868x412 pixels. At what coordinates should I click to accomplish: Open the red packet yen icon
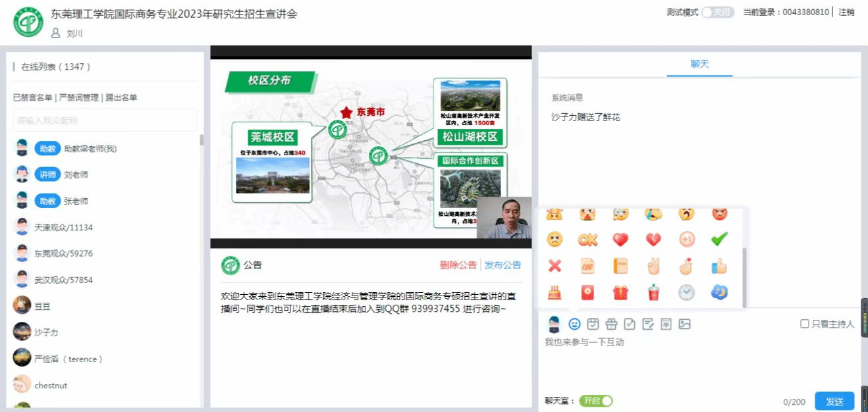[666, 324]
